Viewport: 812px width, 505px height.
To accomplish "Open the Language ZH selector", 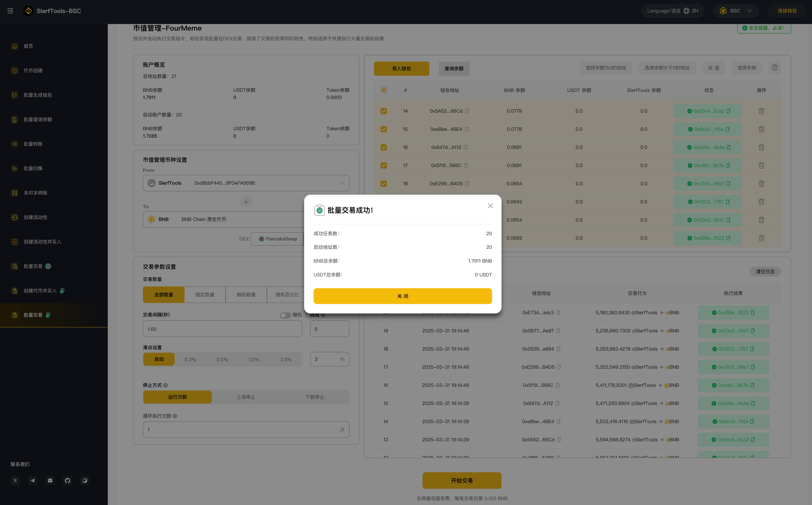I will pyautogui.click(x=672, y=11).
